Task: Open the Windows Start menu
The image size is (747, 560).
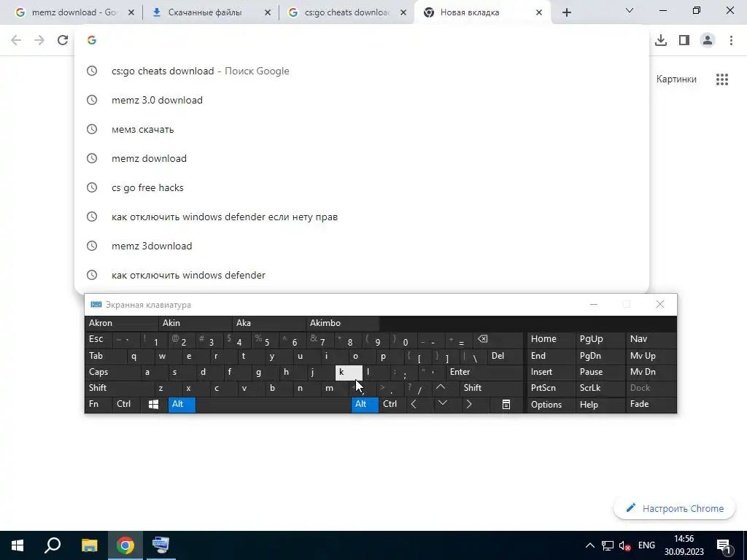Action: click(x=18, y=545)
